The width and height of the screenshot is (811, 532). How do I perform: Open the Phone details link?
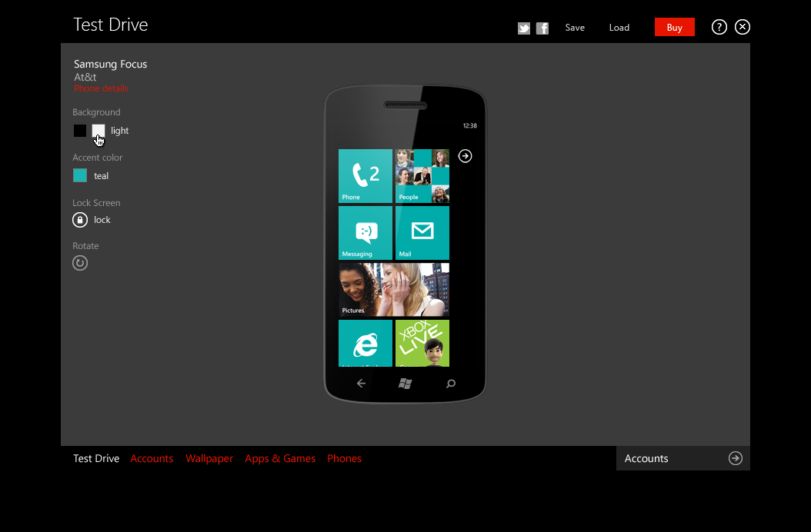click(x=101, y=88)
